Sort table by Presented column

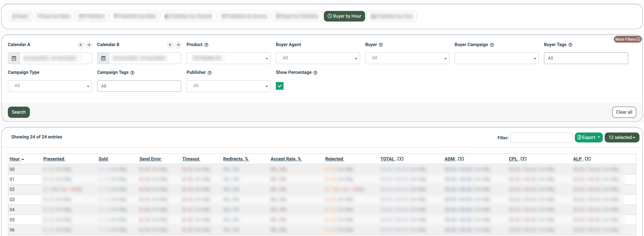(x=54, y=159)
